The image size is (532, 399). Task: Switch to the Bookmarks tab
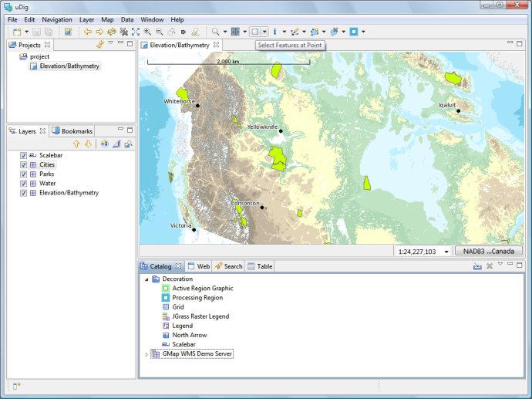pos(72,131)
